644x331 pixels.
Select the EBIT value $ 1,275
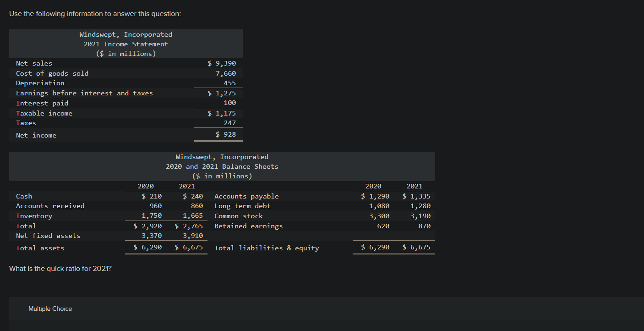(222, 93)
